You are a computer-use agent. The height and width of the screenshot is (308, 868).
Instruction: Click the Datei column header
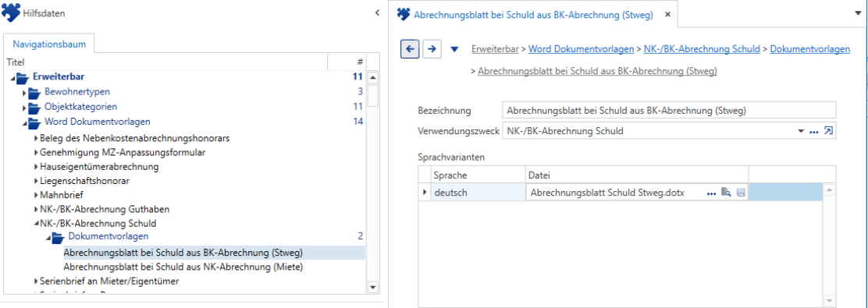[x=637, y=175]
